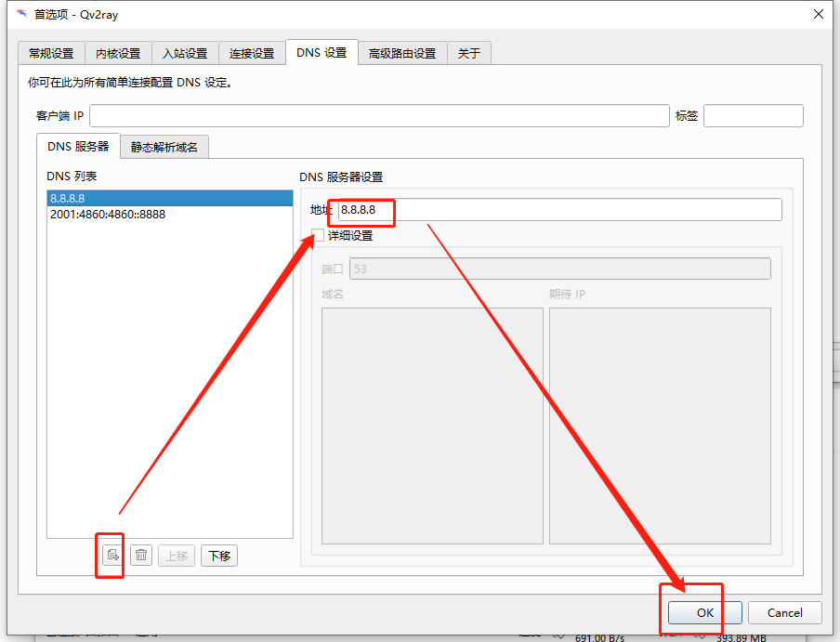Focus the 标签 text field
The width and height of the screenshot is (840, 642).
(753, 116)
